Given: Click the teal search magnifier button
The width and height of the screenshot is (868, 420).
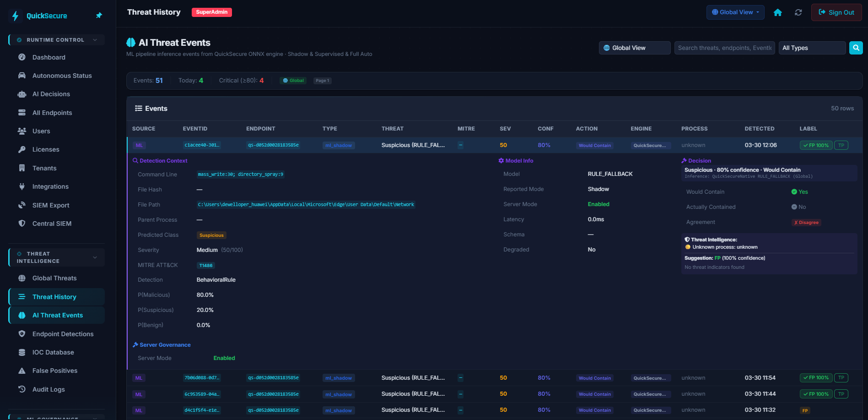Looking at the screenshot, I should pos(856,48).
